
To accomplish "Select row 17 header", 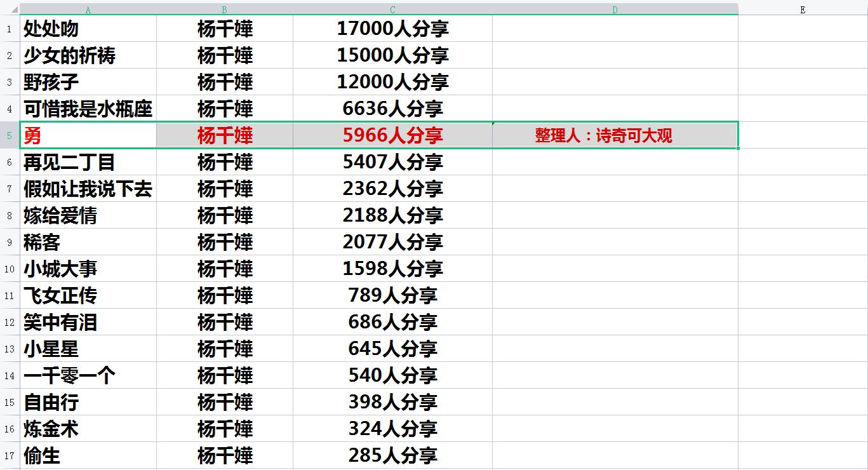I will [x=10, y=455].
